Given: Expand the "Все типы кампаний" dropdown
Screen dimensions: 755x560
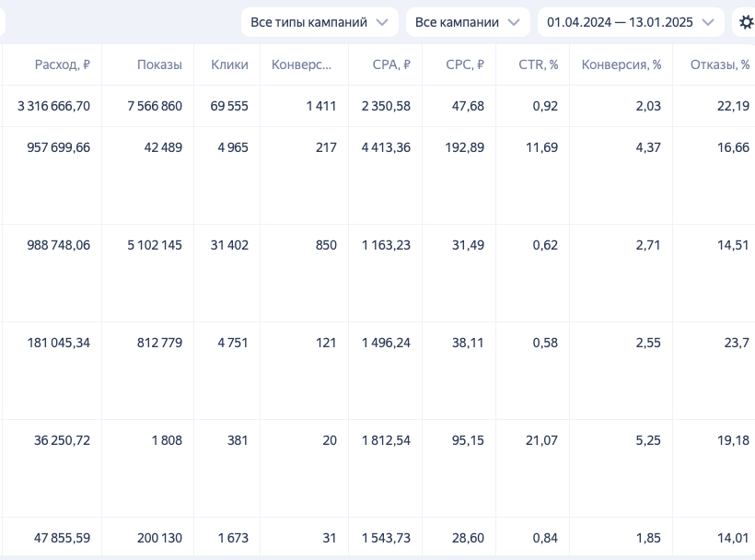Looking at the screenshot, I should pyautogui.click(x=319, y=22).
